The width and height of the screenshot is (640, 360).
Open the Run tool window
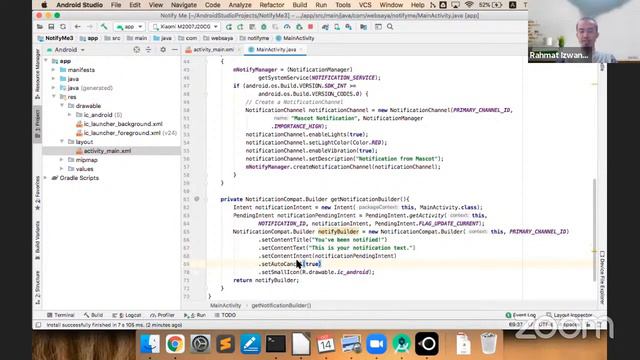pos(195,315)
